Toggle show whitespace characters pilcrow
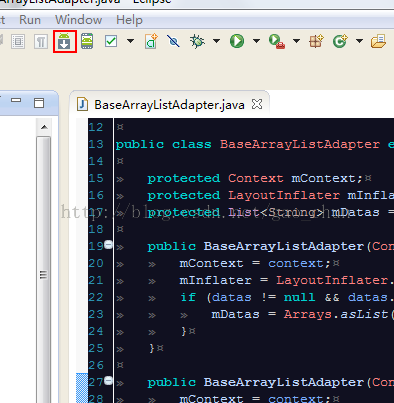The height and width of the screenshot is (403, 394). pos(41,42)
